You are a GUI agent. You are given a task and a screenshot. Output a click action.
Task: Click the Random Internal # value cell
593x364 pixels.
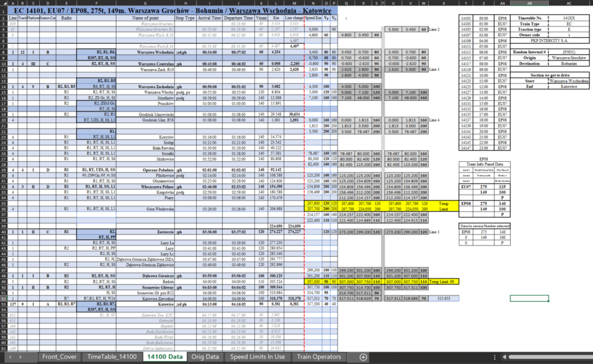pos(569,52)
